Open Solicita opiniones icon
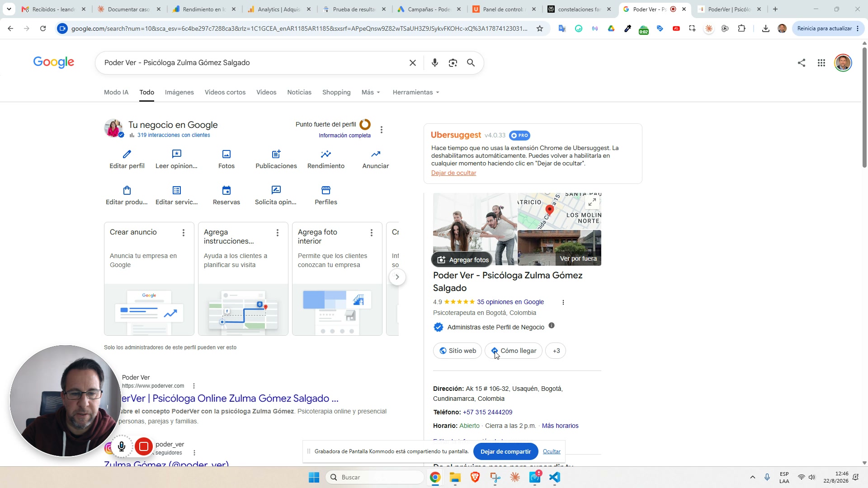The width and height of the screenshot is (868, 488). coord(276,190)
